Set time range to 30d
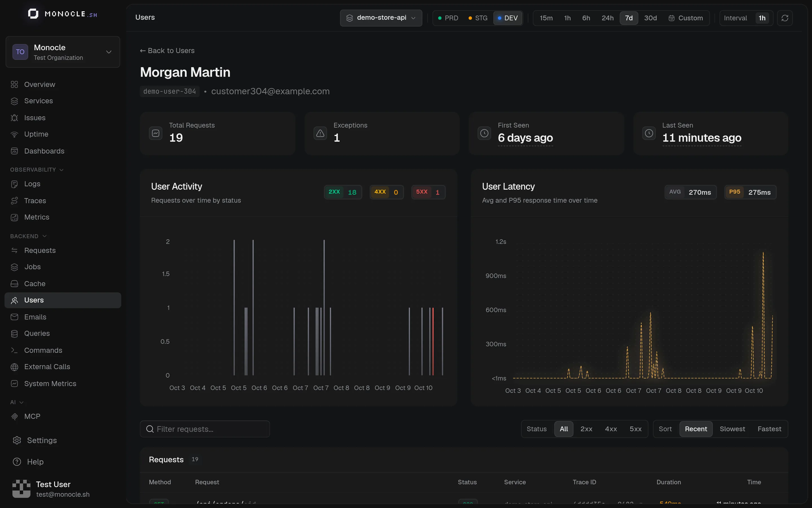This screenshot has width=812, height=508. tap(650, 18)
